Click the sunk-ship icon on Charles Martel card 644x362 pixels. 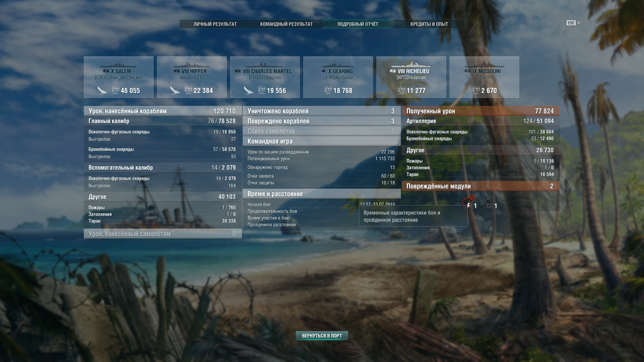[248, 90]
